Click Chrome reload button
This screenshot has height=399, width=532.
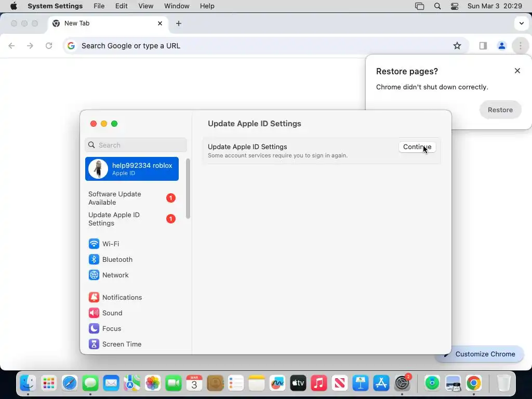(49, 46)
